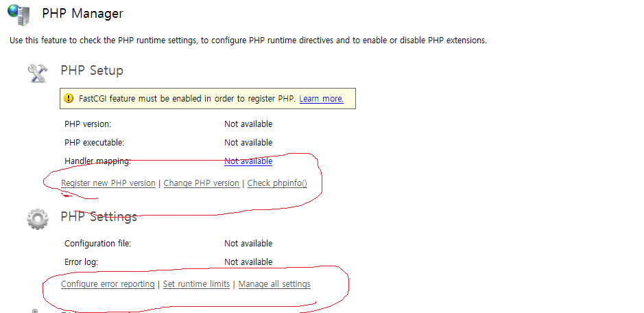644x313 pixels.
Task: Click the PHP Manager page title
Action: (82, 14)
